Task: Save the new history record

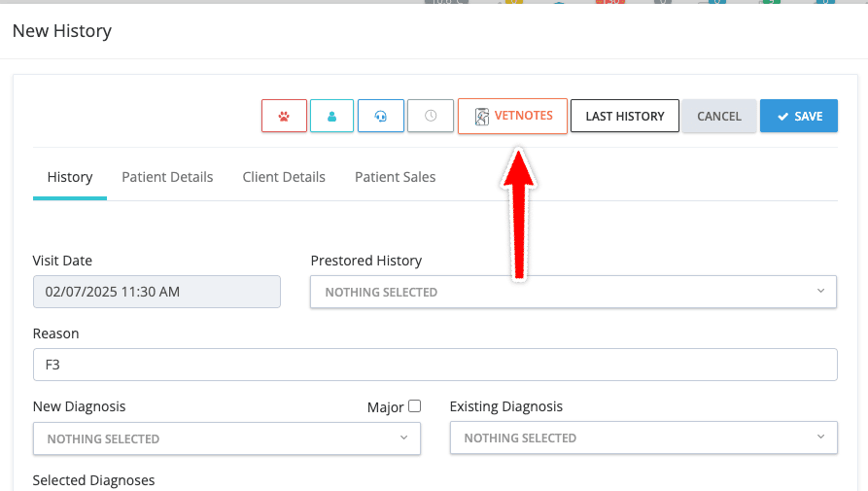Action: pos(798,116)
